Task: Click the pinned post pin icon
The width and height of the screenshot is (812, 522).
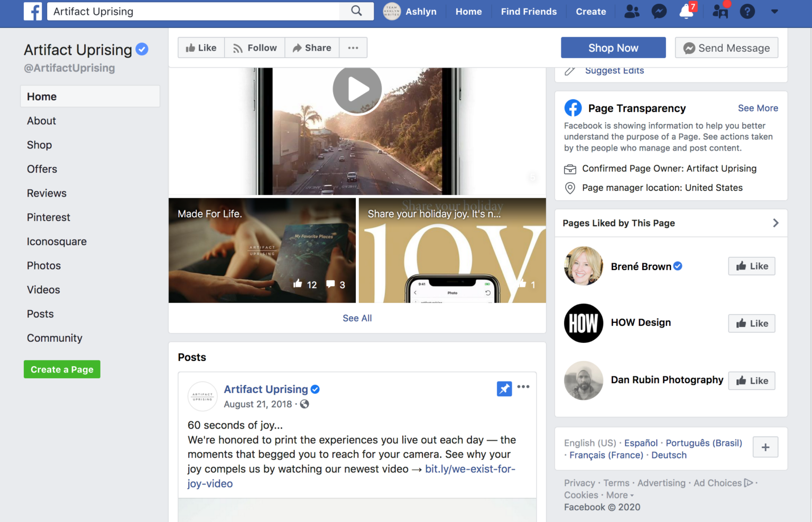Action: click(504, 388)
